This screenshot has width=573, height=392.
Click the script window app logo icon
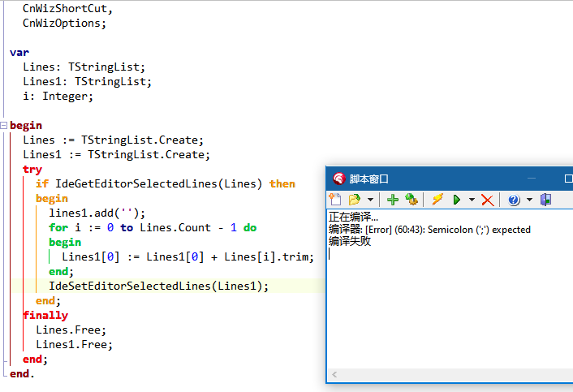(x=338, y=179)
